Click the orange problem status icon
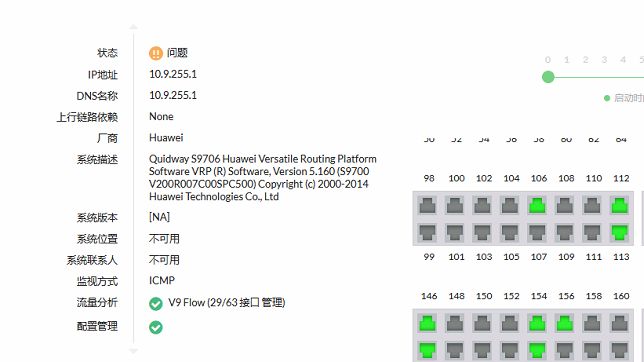 click(156, 53)
